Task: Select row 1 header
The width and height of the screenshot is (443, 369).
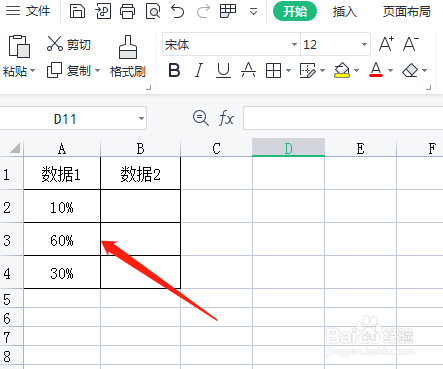Action: pyautogui.click(x=11, y=174)
